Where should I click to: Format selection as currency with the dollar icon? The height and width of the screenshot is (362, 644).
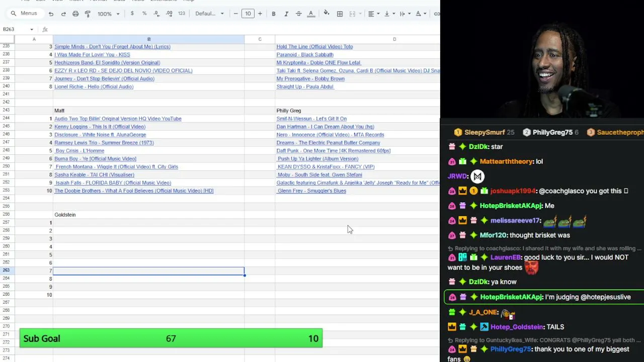point(132,14)
